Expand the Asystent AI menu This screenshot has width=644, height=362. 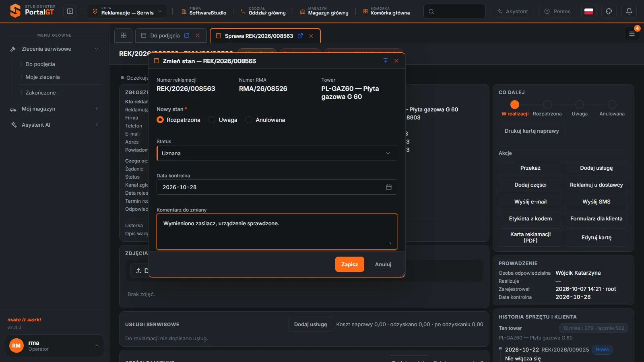(x=54, y=125)
